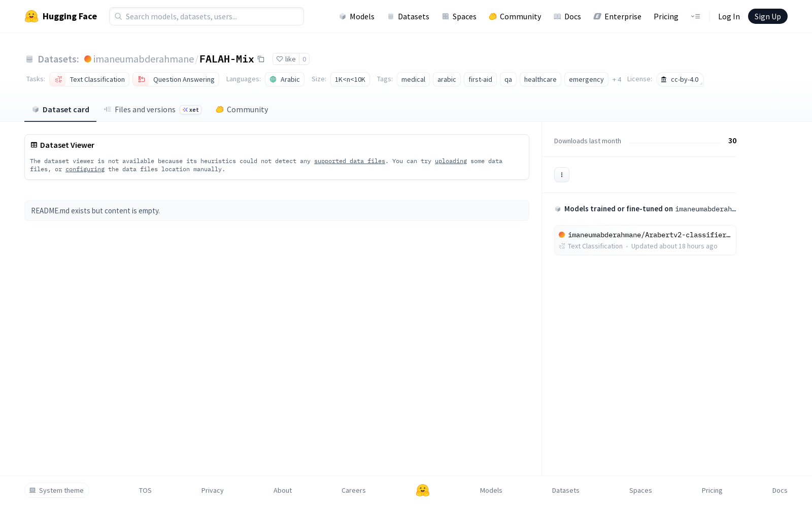Image resolution: width=812 pixels, height=508 pixels.
Task: Click the heart like button
Action: click(x=286, y=59)
